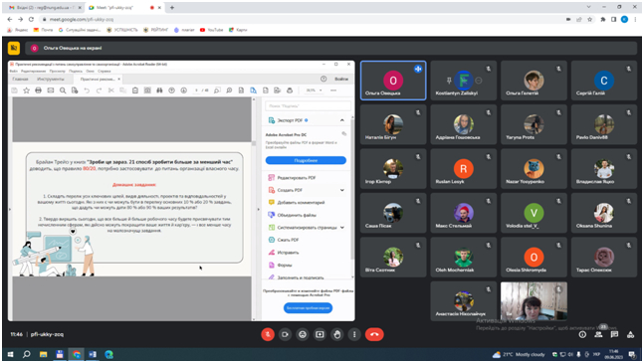Screen dimensions: 644x363
Task: Show the participants list icon
Action: 598,335
